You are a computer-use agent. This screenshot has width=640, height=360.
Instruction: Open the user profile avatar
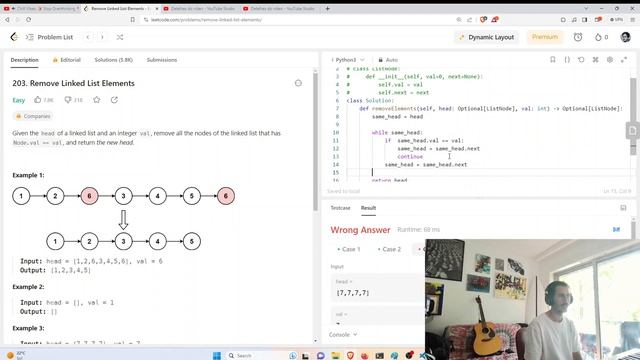click(625, 37)
